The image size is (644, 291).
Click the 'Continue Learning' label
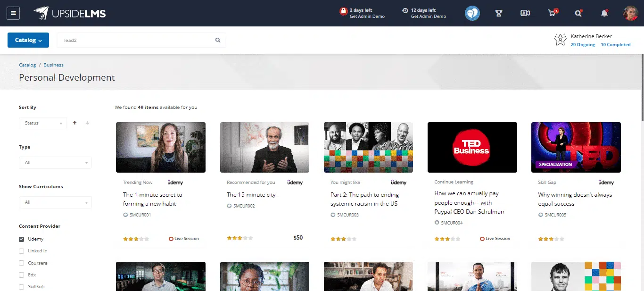(454, 182)
